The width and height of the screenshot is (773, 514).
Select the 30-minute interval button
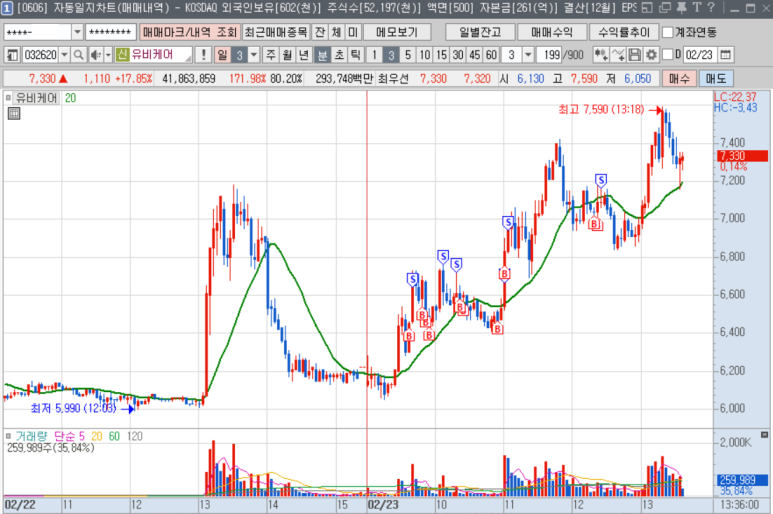point(458,54)
